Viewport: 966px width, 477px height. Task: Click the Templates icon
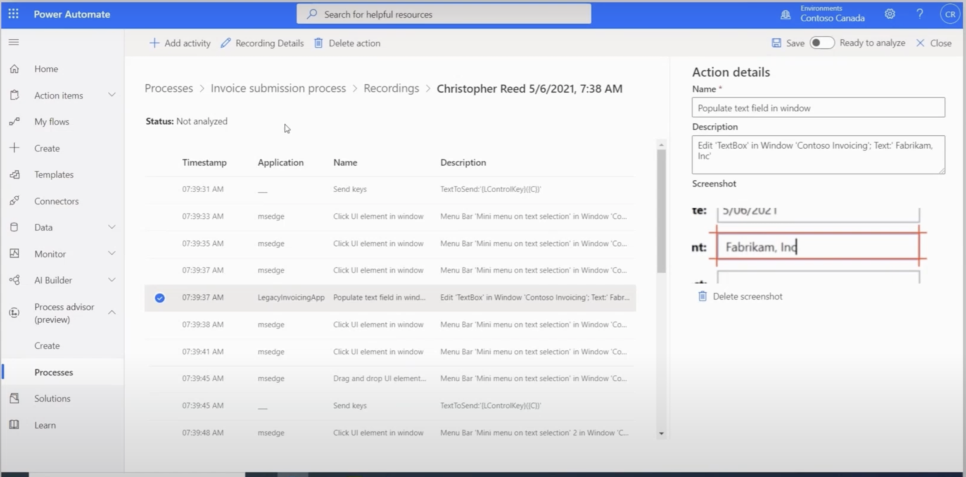click(x=14, y=174)
